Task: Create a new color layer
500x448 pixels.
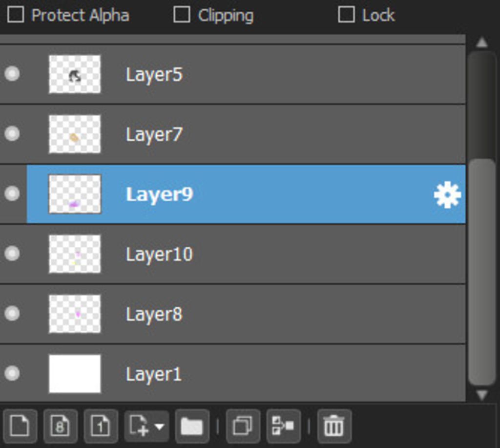Action: 20,426
